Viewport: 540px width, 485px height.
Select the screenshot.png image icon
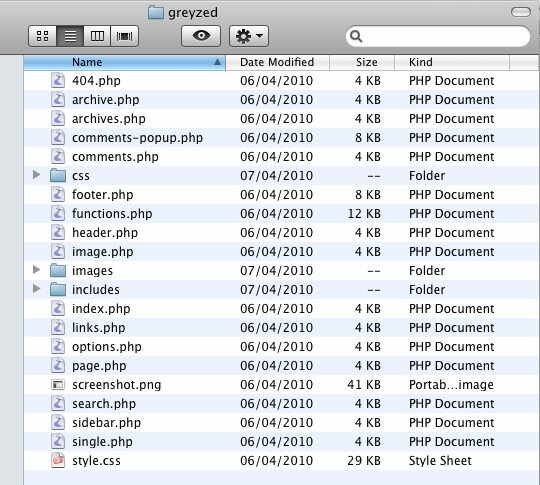pos(58,384)
